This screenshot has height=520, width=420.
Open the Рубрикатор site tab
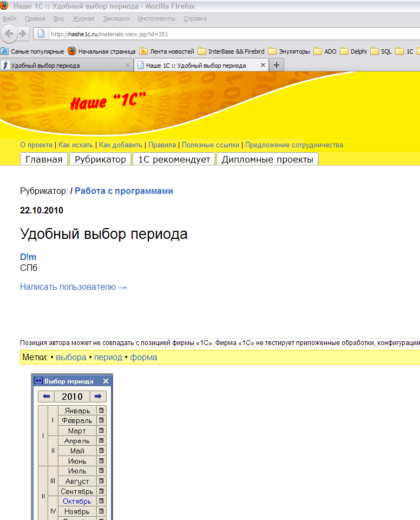click(x=101, y=159)
